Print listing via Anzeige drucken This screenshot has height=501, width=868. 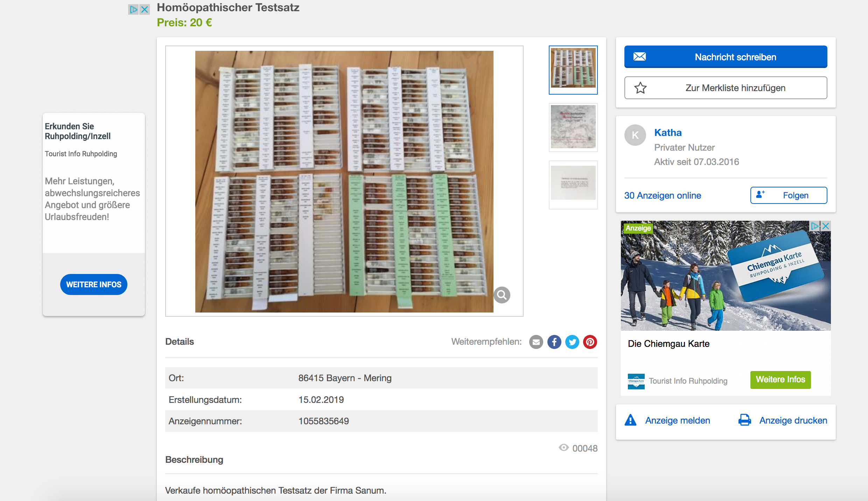(x=793, y=420)
